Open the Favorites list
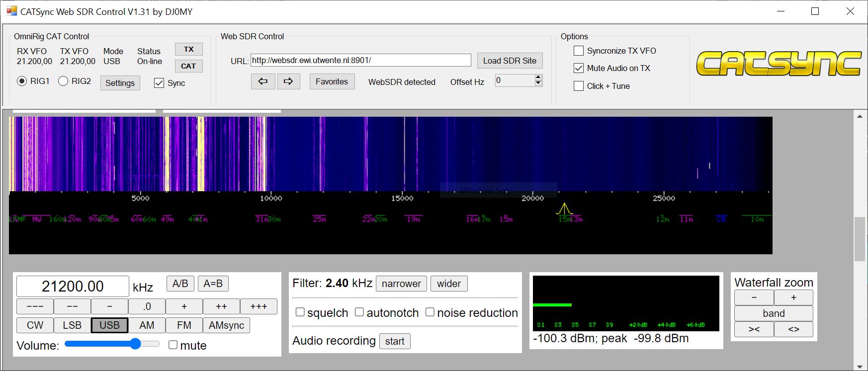This screenshot has height=371, width=868. point(332,81)
